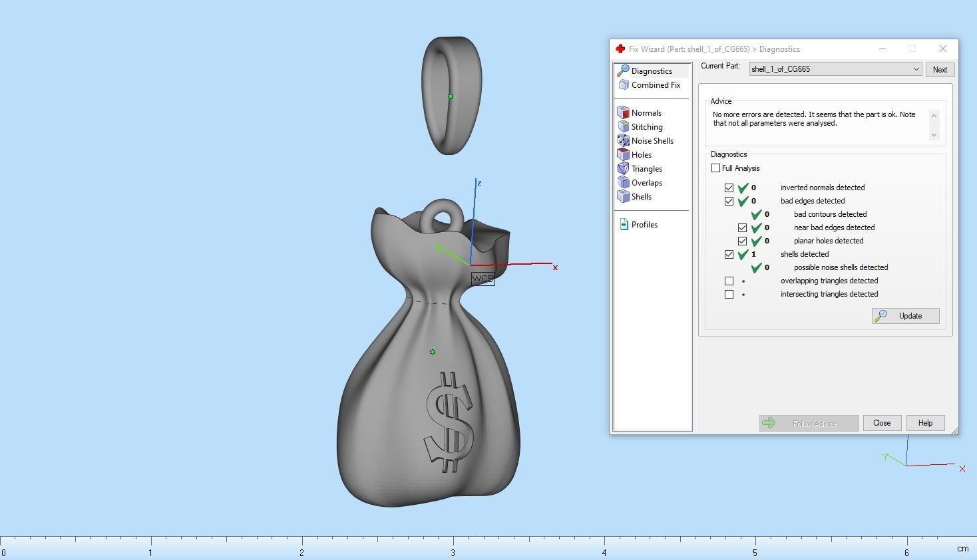This screenshot has width=977, height=560.
Task: Go to the Overlaps page label
Action: tap(647, 183)
